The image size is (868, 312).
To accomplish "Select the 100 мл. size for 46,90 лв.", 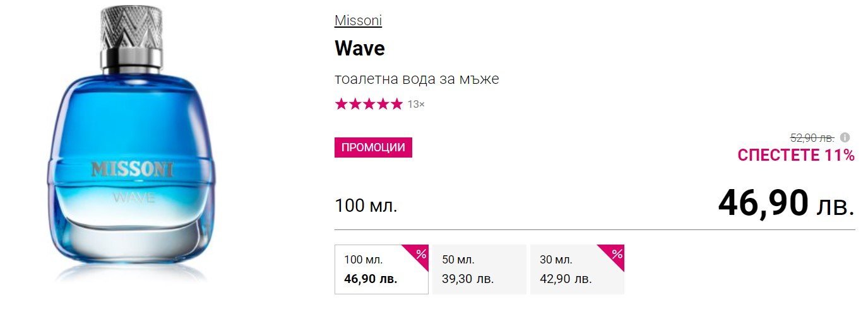I will coord(381,269).
